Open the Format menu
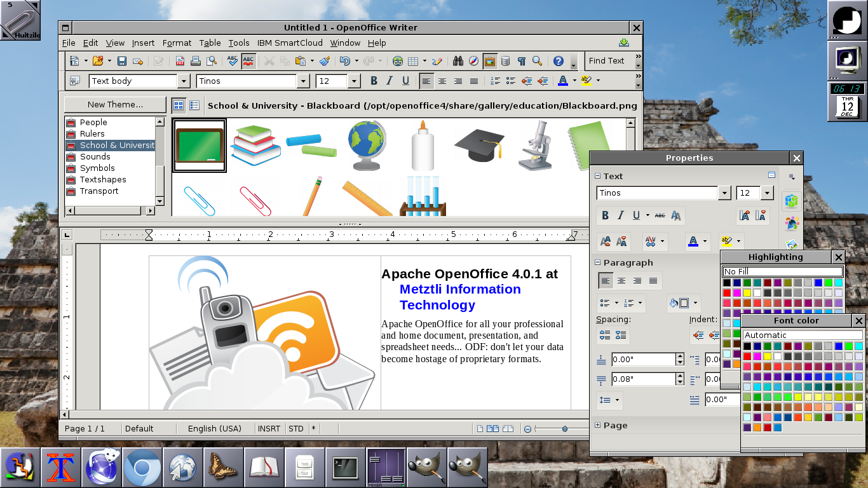This screenshot has width=868, height=488. pos(177,43)
